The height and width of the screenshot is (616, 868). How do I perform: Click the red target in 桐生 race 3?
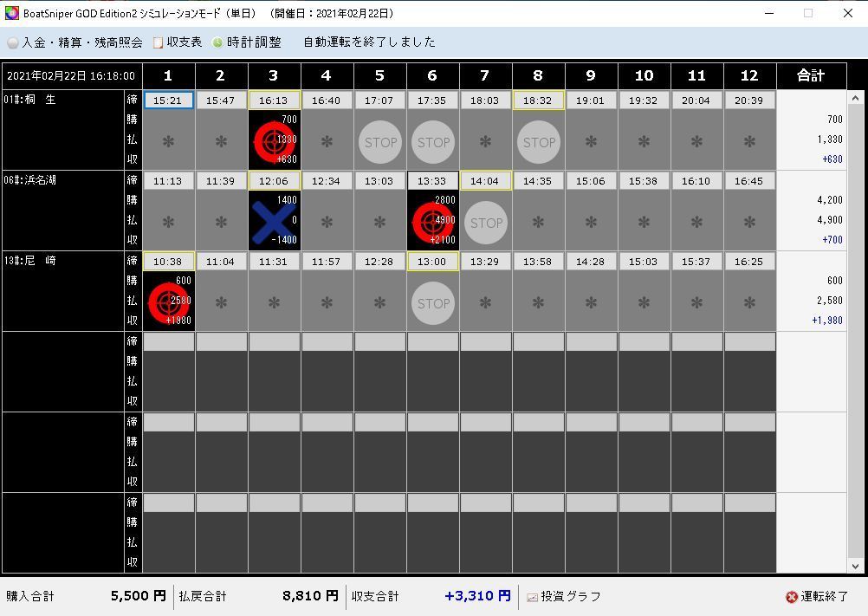coord(274,141)
